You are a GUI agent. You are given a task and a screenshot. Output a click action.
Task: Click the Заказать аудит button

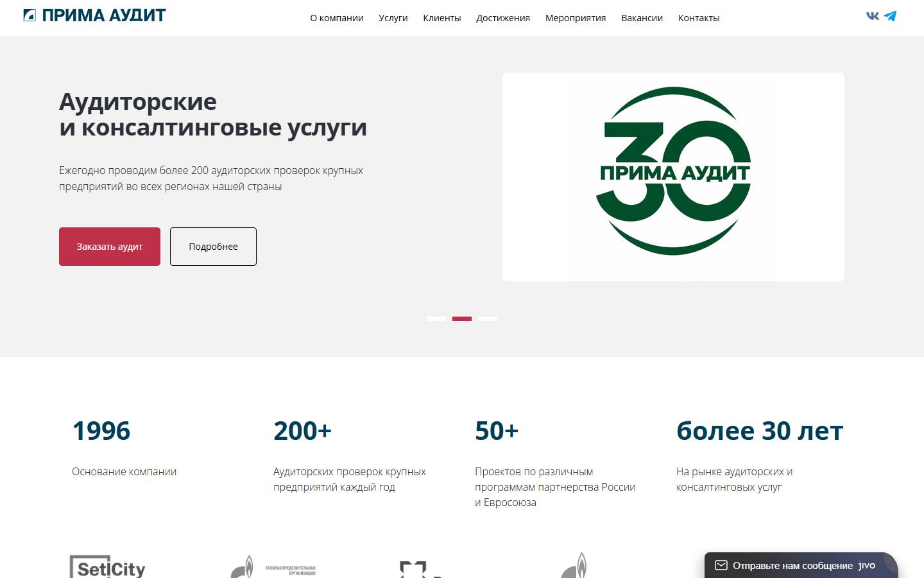click(110, 247)
